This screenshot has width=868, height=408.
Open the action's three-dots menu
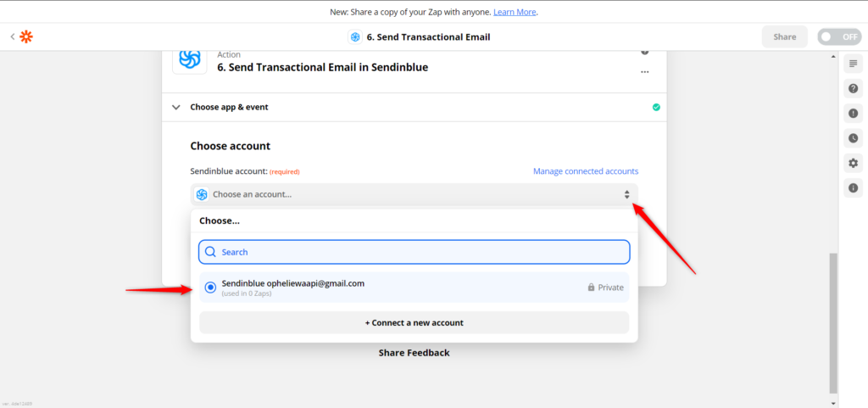click(x=644, y=72)
